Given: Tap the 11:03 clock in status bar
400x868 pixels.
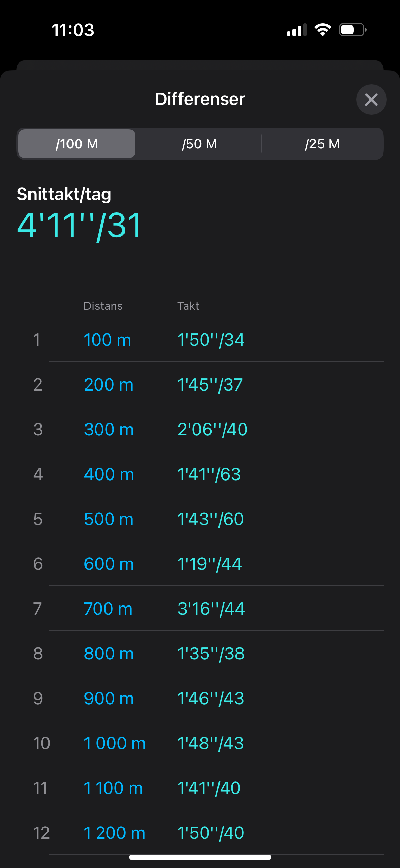Looking at the screenshot, I should pos(73,30).
